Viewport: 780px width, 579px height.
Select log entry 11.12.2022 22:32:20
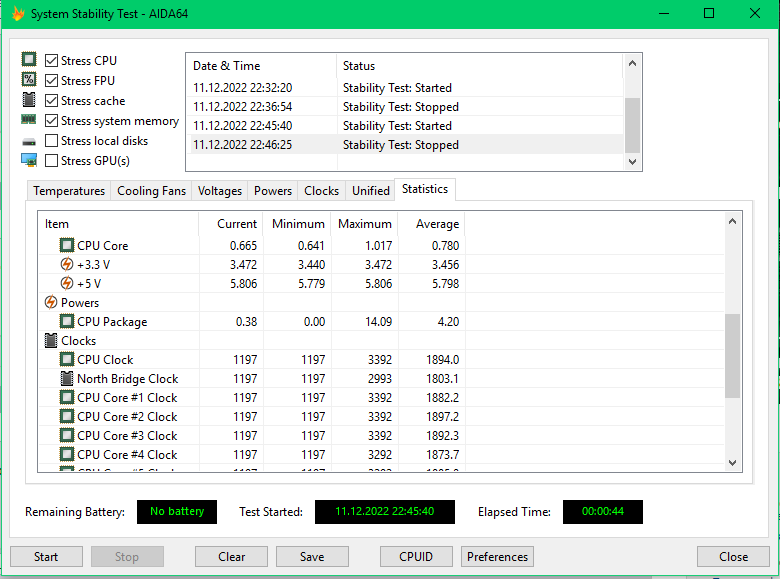click(405, 88)
